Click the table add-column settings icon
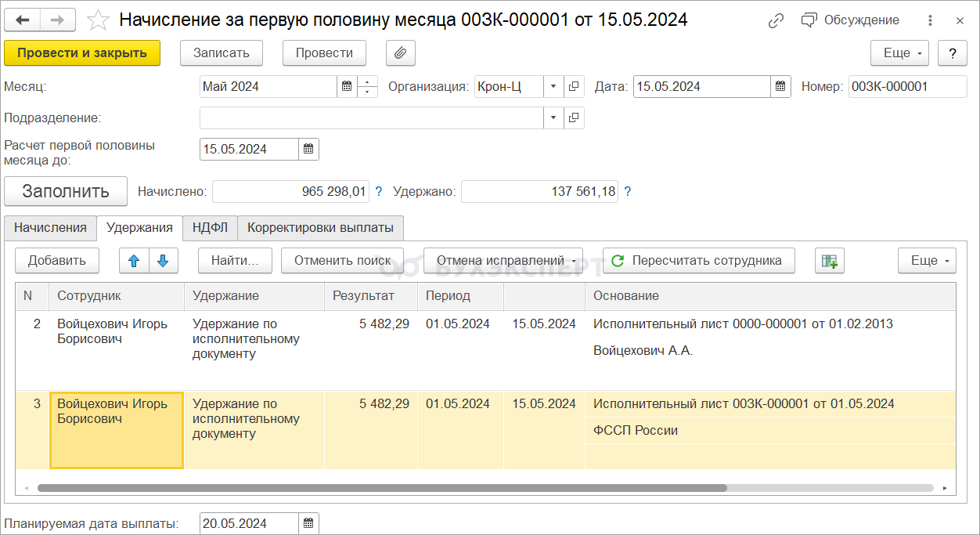Viewport: 980px width, 535px height. 830,261
